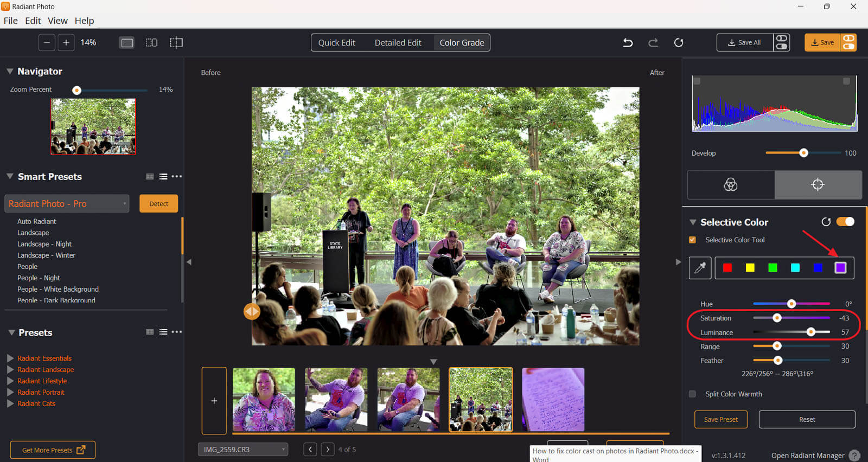Switch to side-by-side compare view icon
This screenshot has width=868, height=462.
click(151, 43)
